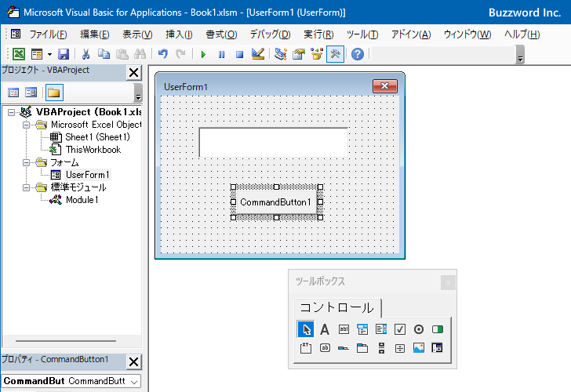Select the Image tool in toolbox
571x392 pixels.
[419, 348]
